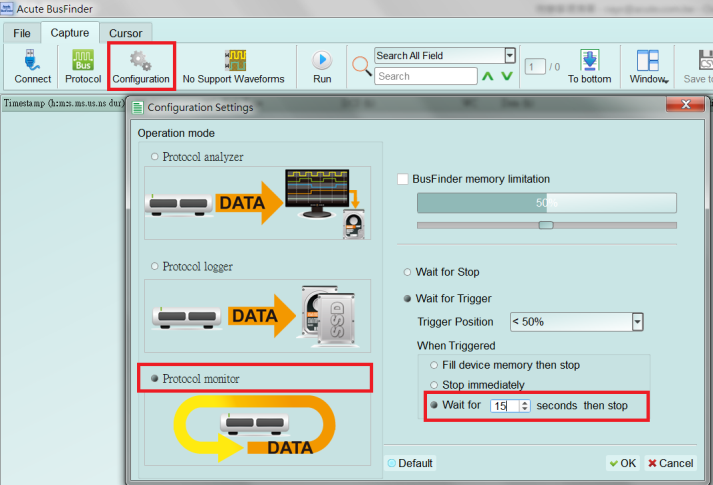
Task: Click the magnifier search icon
Action: tap(362, 66)
